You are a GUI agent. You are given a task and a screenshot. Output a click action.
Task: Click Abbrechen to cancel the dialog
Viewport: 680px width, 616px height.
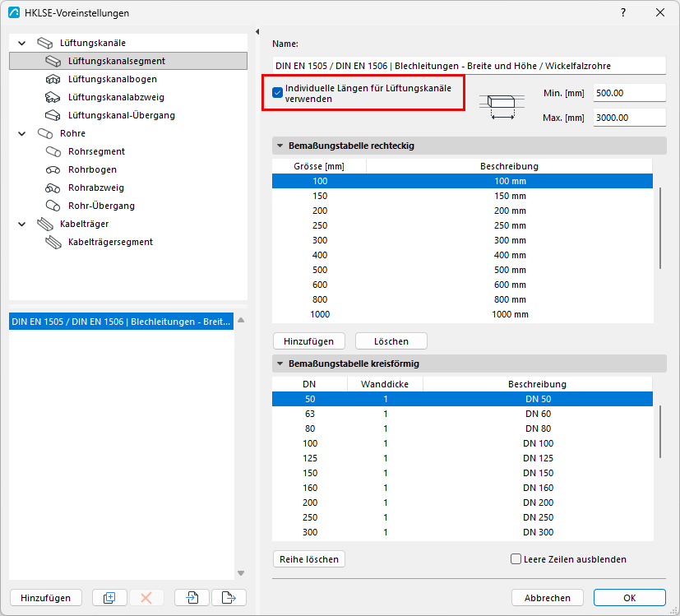(548, 598)
